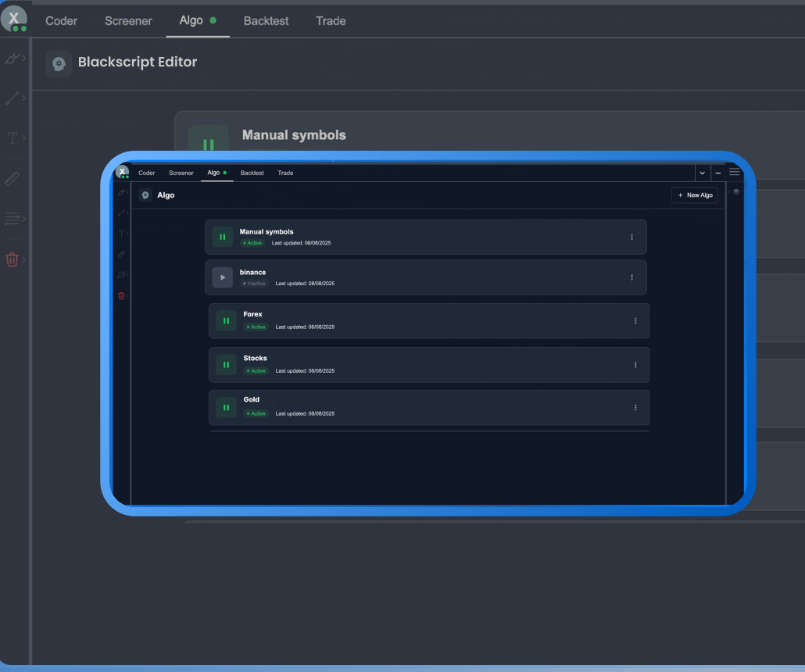Switch to the Coder tab in inset window
805x672 pixels.
tap(147, 173)
